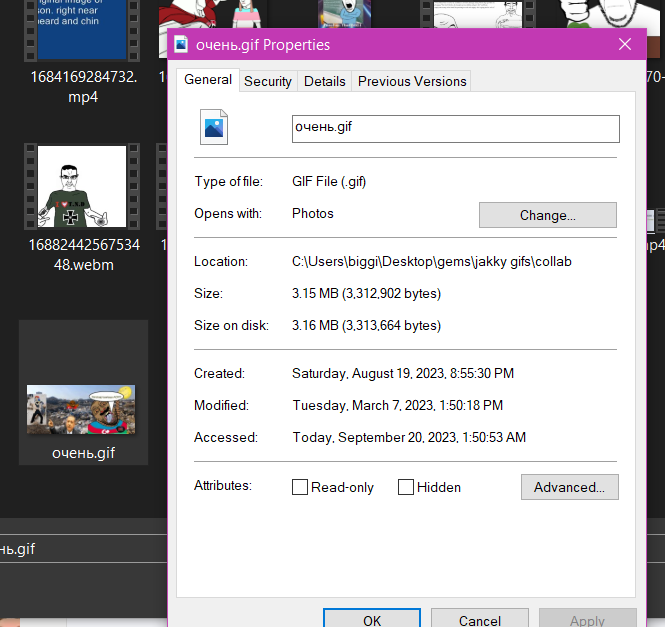Click the Photos app name label
The width and height of the screenshot is (665, 627).
(313, 213)
